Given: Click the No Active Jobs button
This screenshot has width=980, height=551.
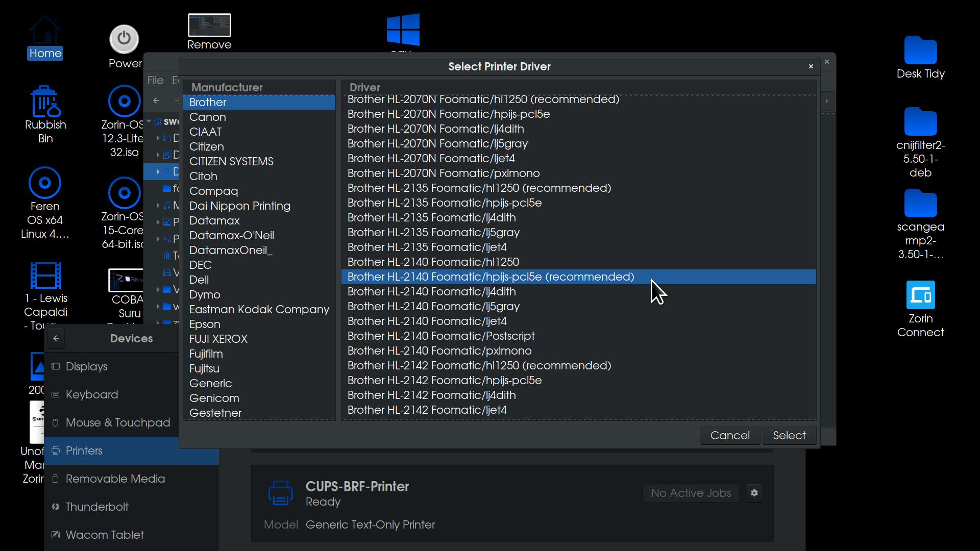Looking at the screenshot, I should point(691,493).
